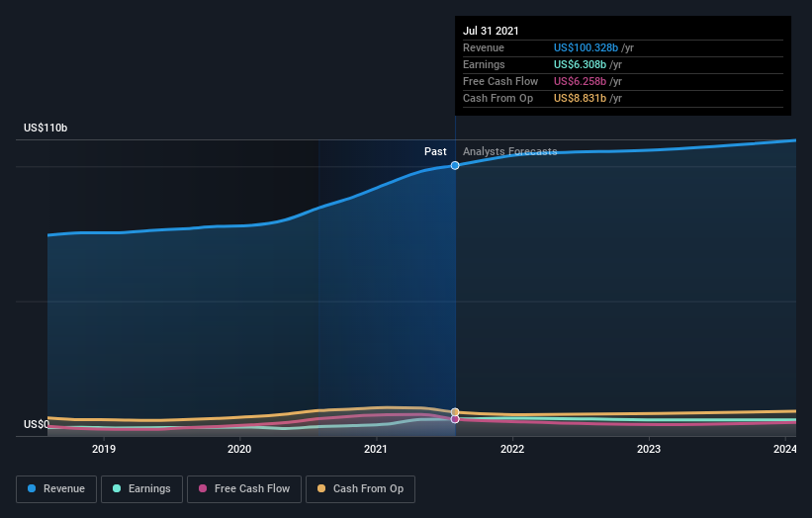Click the 'Earnings' row label in tooltip

click(x=484, y=64)
